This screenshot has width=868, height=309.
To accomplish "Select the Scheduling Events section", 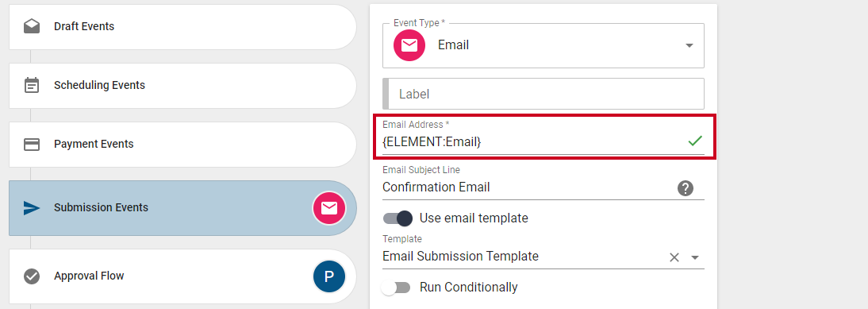I will click(x=182, y=85).
